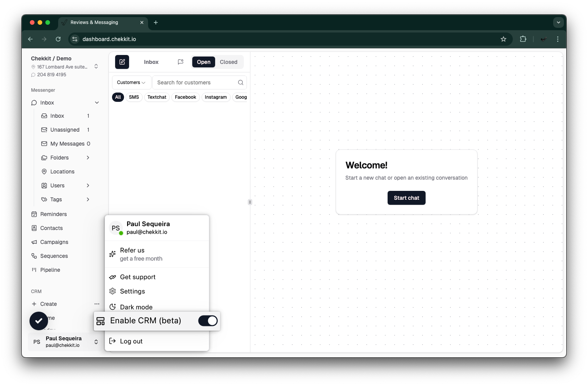Filter conversations by Textchat
This screenshot has width=588, height=386.
pos(157,97)
